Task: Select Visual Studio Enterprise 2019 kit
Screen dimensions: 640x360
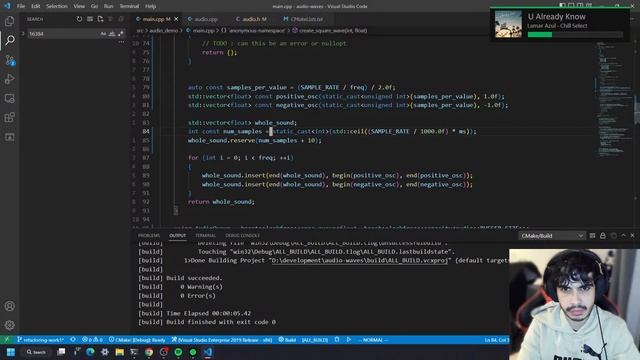Action: (222, 340)
